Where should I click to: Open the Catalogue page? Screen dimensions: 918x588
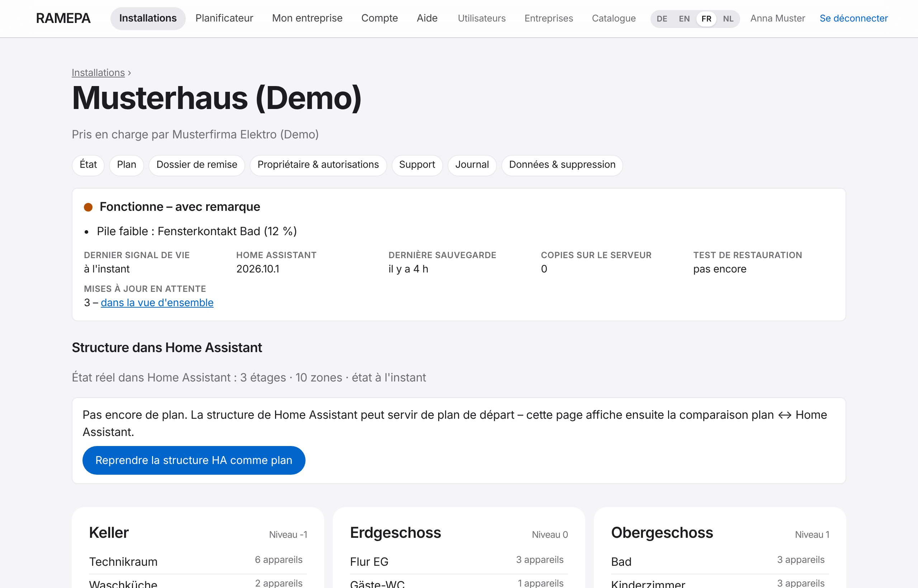click(x=614, y=18)
